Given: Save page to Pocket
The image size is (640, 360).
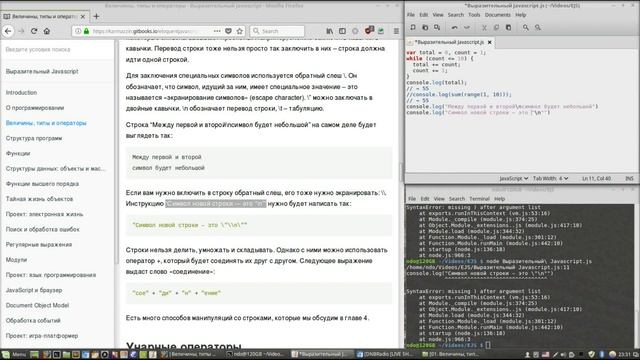Looking at the screenshot, I should click(x=229, y=31).
